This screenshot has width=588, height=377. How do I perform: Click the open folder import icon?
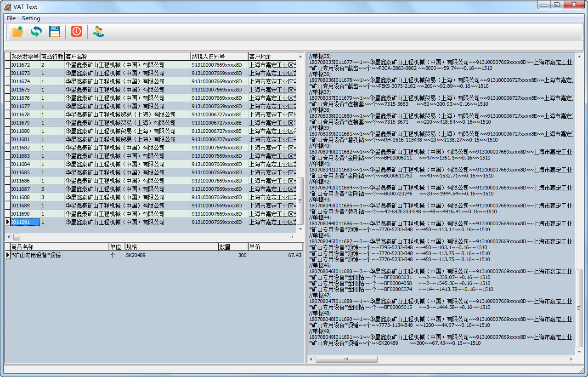18,31
